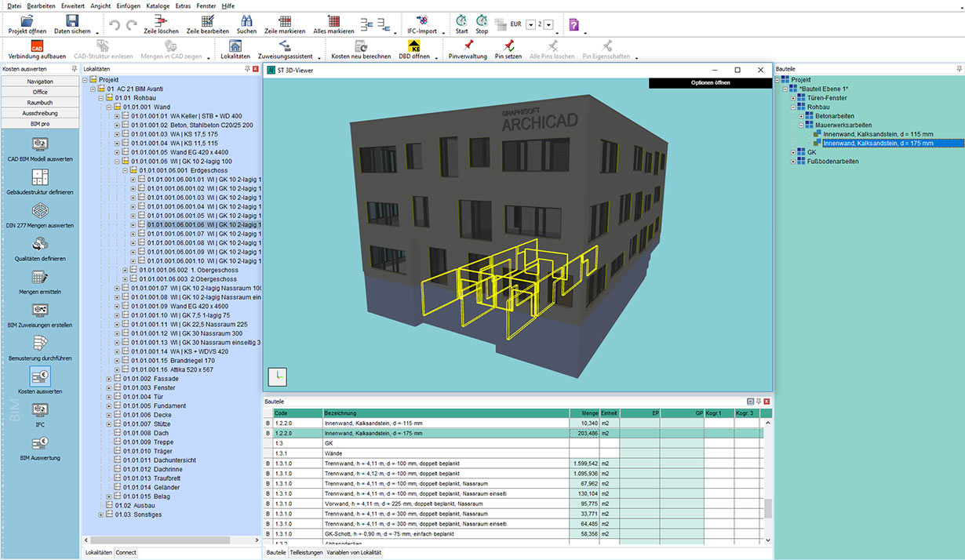Click the BIM pro sidebar button
Image resolution: width=965 pixels, height=560 pixels.
tap(40, 124)
